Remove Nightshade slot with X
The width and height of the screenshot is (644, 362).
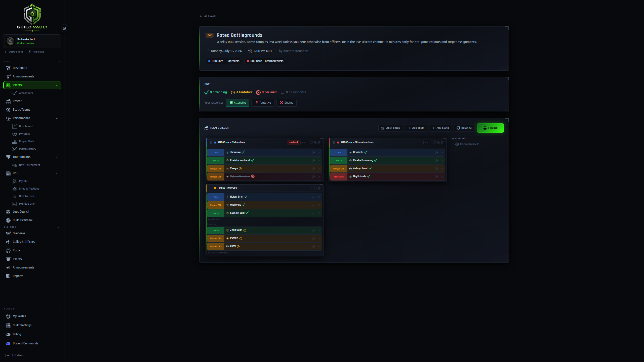pos(442,177)
